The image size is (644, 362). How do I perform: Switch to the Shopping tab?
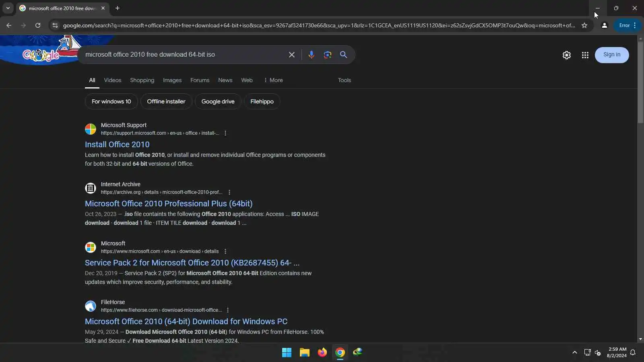click(x=142, y=80)
